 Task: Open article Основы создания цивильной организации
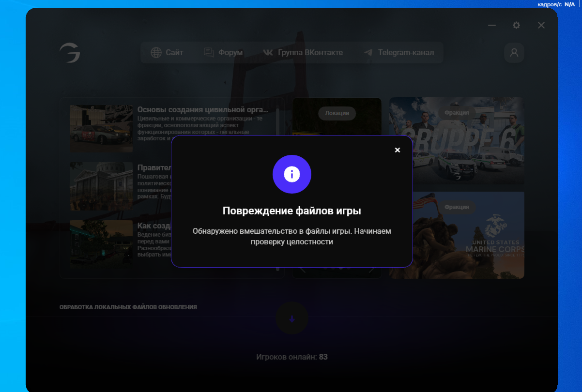[202, 110]
